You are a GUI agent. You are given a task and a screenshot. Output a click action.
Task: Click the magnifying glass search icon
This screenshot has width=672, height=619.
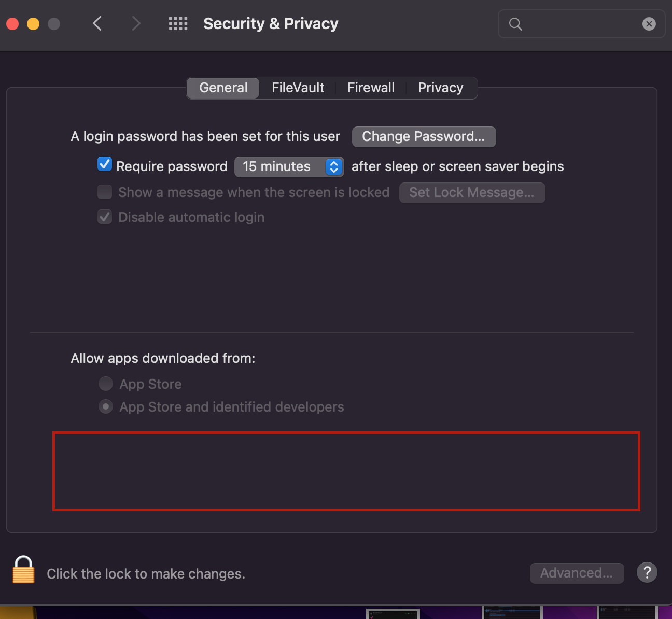(515, 24)
